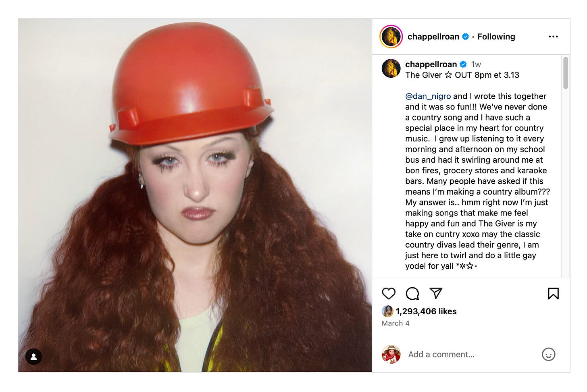Click chappellroan username in the header

point(433,37)
